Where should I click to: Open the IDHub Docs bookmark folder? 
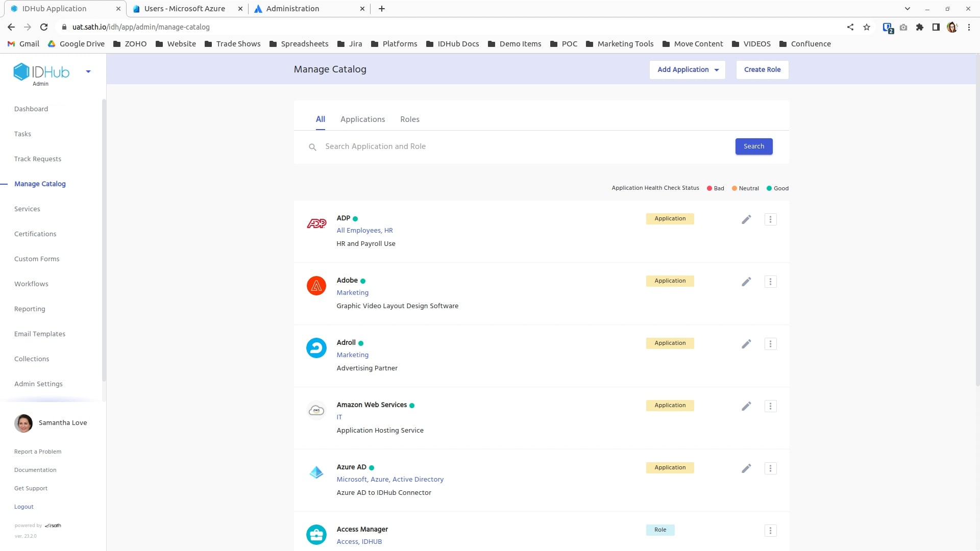tap(452, 44)
